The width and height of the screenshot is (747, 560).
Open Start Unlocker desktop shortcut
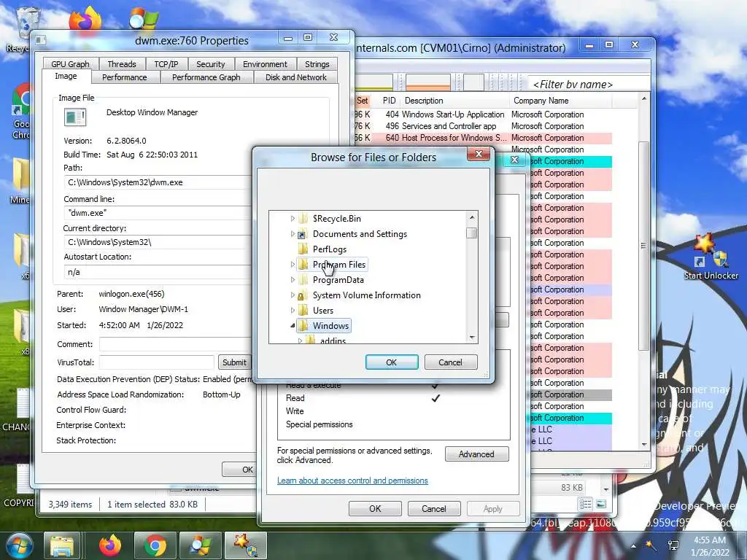(711, 256)
